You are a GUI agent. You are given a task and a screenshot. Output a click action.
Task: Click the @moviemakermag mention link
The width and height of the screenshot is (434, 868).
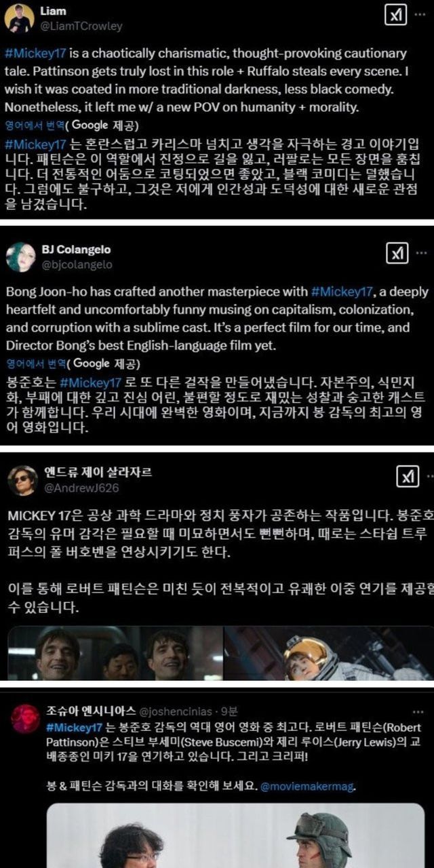(308, 787)
